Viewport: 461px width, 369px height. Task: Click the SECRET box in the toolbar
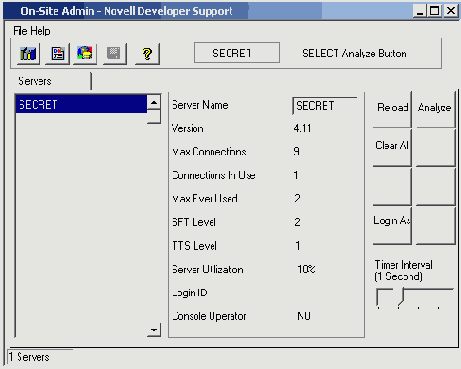(x=237, y=53)
